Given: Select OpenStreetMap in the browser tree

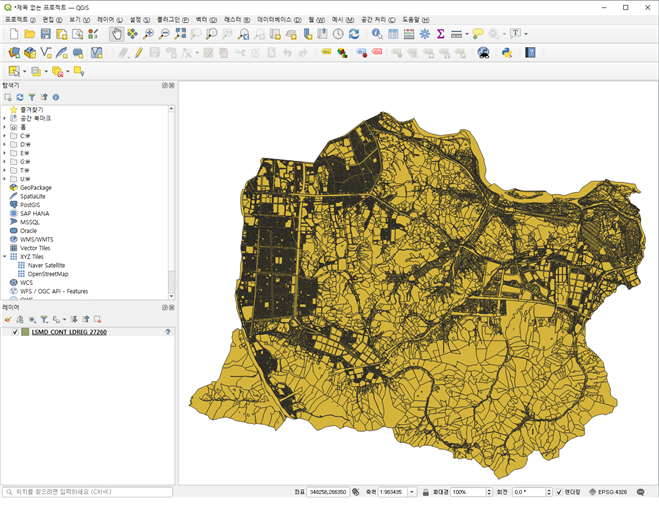Looking at the screenshot, I should coord(48,273).
